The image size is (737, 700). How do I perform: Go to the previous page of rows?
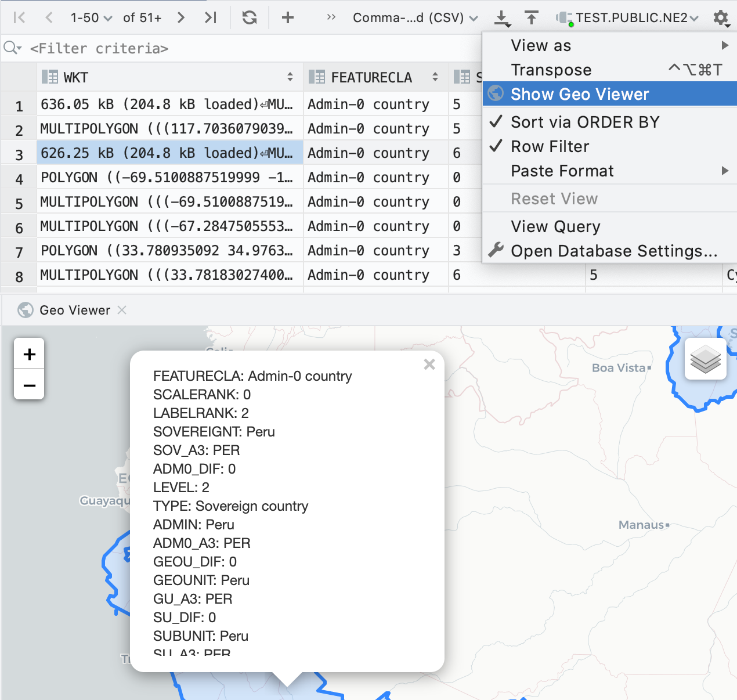point(49,17)
